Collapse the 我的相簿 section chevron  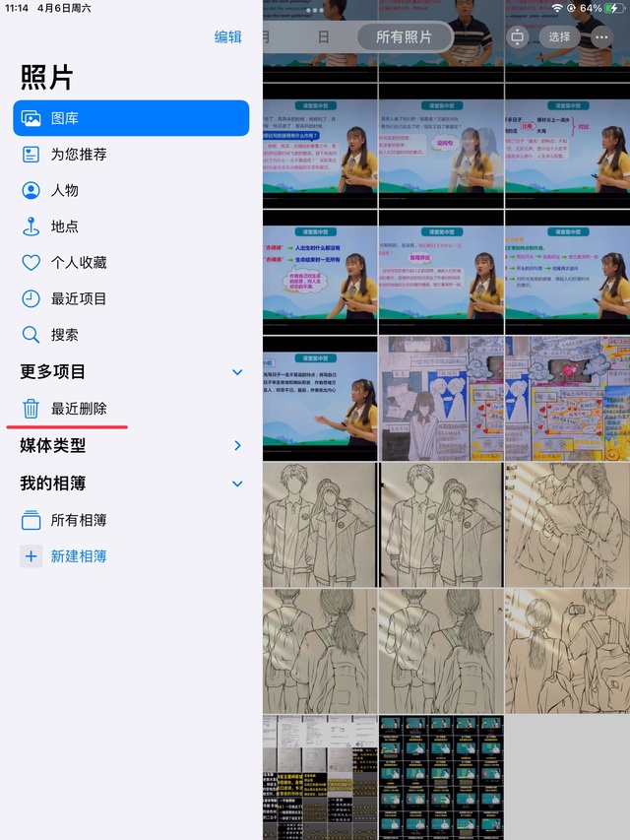(x=237, y=484)
